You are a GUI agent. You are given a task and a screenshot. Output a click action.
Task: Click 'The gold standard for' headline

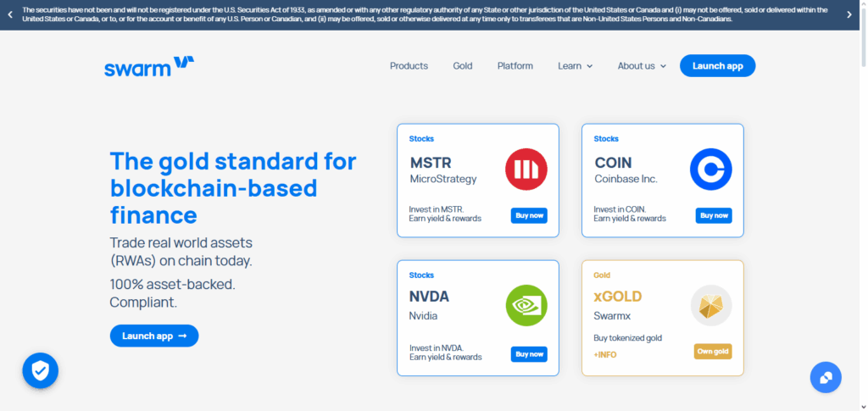point(233,161)
